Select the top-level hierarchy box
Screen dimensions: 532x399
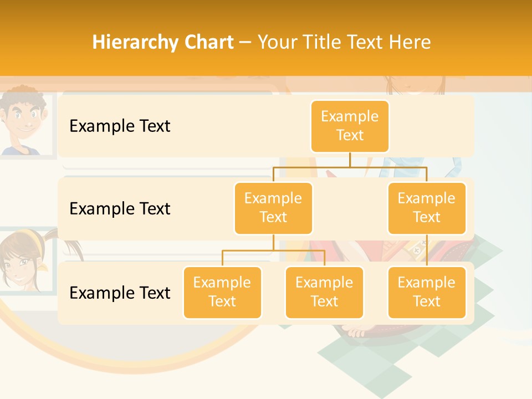[x=350, y=126]
